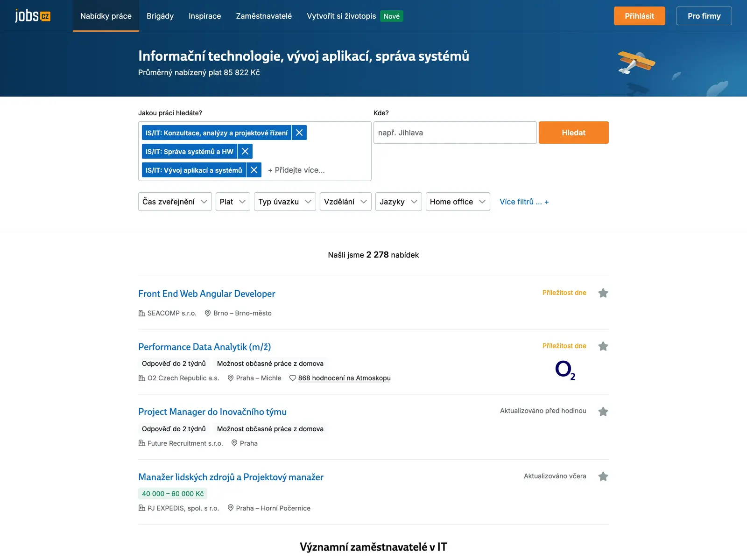Go to the Brigády menu item

tap(160, 16)
